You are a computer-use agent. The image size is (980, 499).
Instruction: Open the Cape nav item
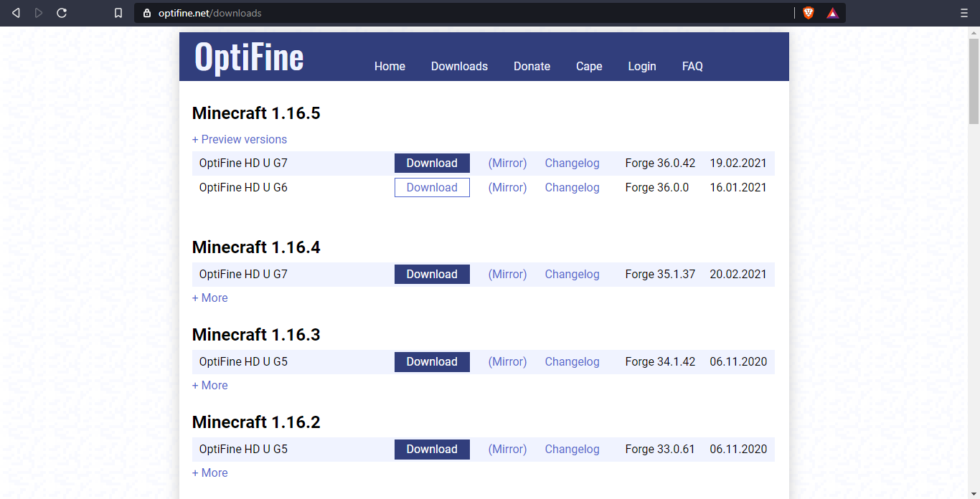tap(589, 66)
